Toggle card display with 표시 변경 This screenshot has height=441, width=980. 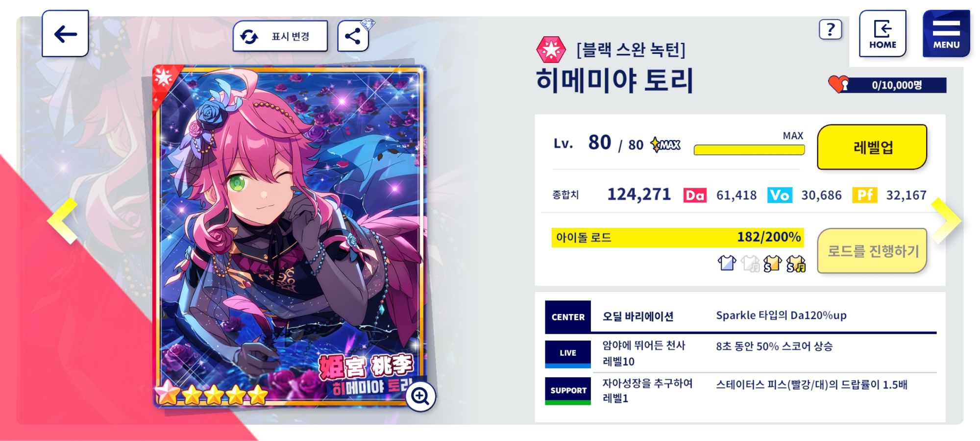click(x=280, y=36)
